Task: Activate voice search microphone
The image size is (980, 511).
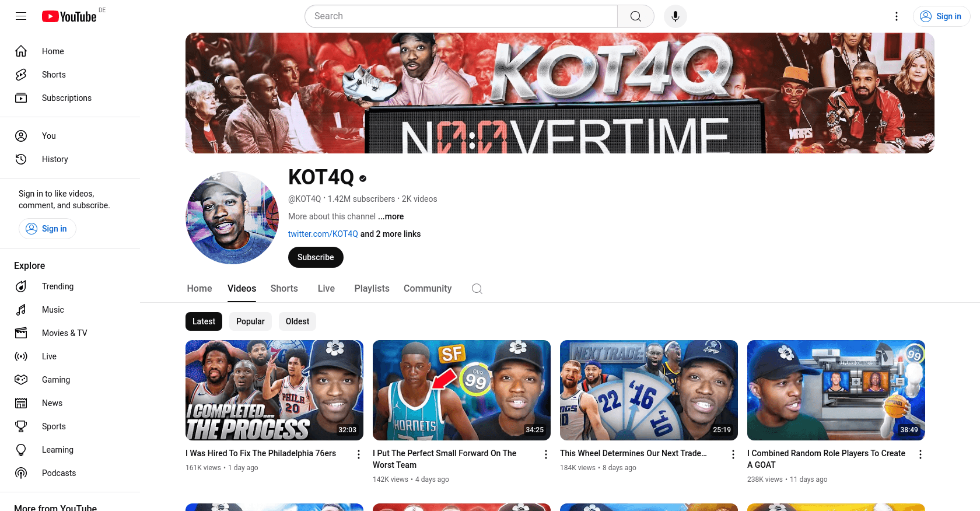Action: point(675,16)
